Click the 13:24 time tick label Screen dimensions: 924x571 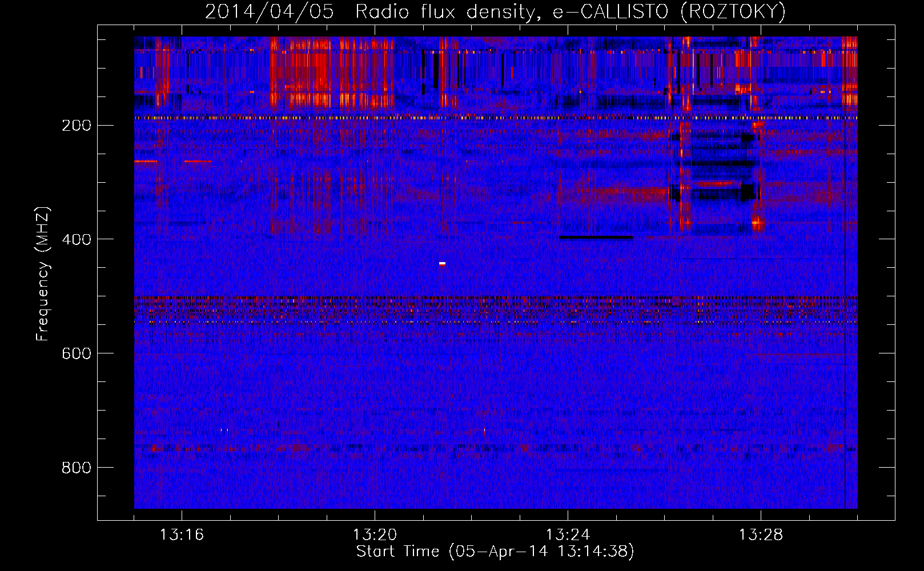[x=568, y=535]
